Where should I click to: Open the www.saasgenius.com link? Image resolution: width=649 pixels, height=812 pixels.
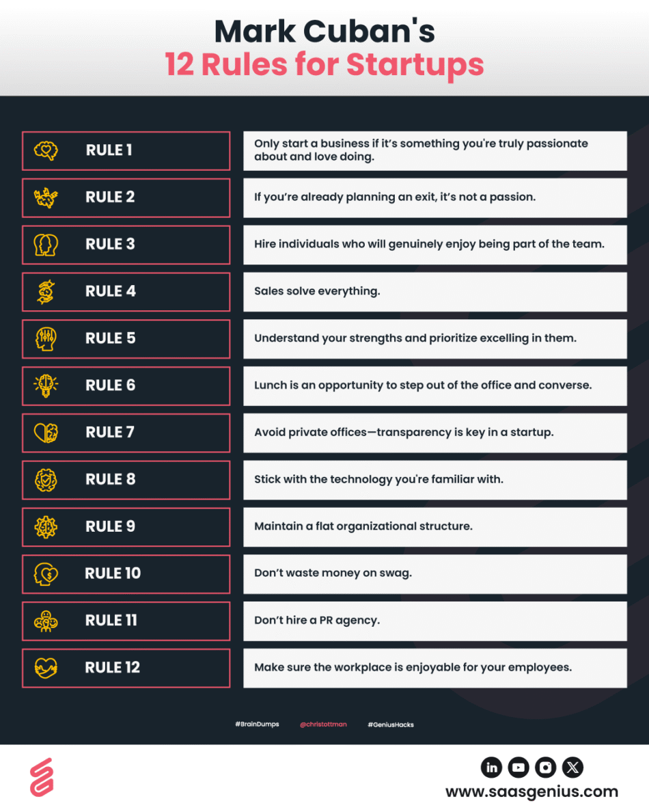pyautogui.click(x=531, y=792)
